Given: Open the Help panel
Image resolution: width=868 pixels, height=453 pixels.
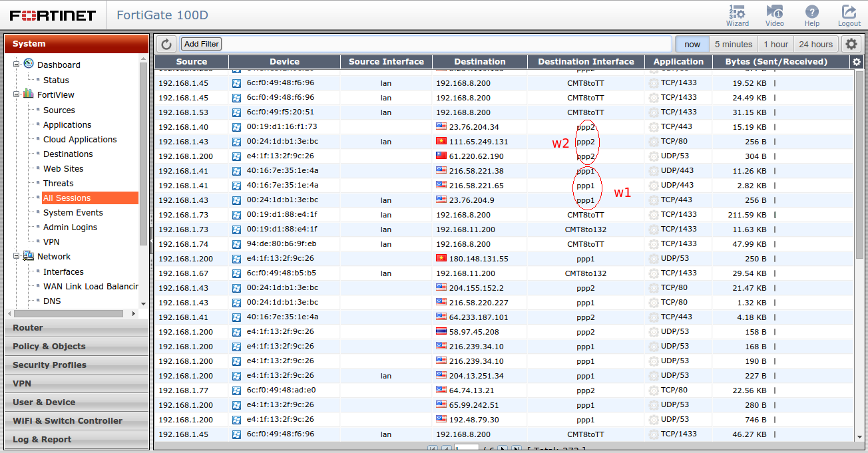Looking at the screenshot, I should [x=811, y=15].
